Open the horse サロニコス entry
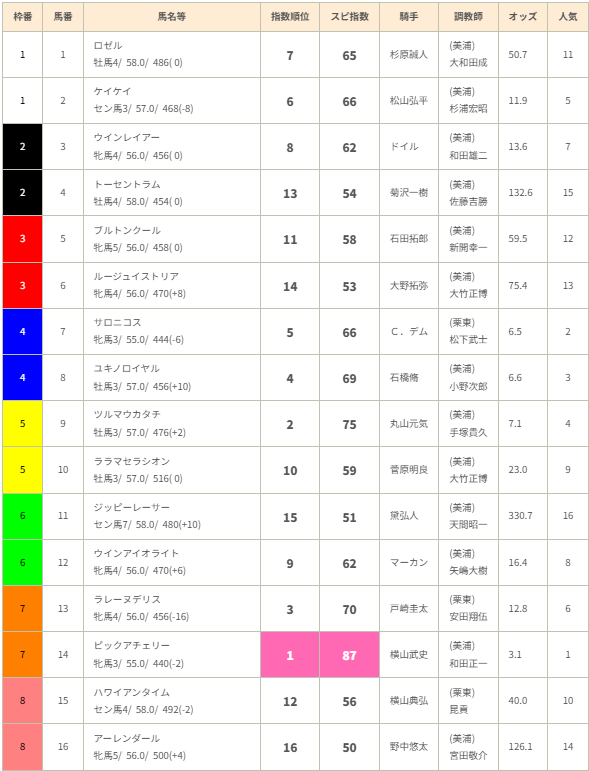The width and height of the screenshot is (589, 771). click(x=118, y=323)
